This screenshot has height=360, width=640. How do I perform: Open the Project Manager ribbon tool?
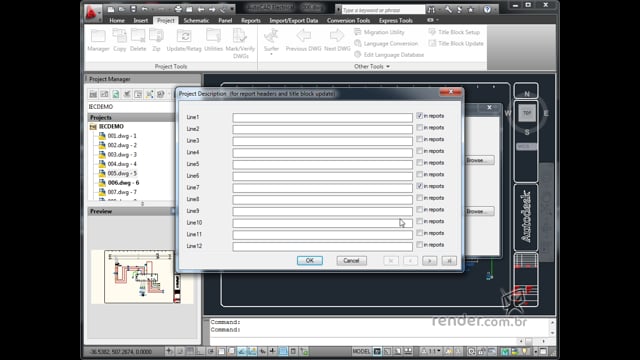(98, 40)
